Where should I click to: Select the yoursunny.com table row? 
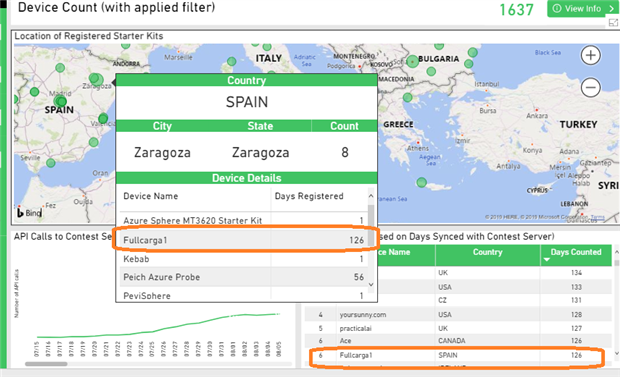pos(458,315)
